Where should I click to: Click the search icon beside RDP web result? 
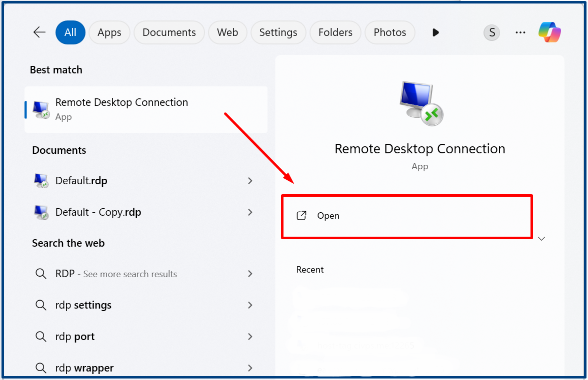click(x=41, y=274)
